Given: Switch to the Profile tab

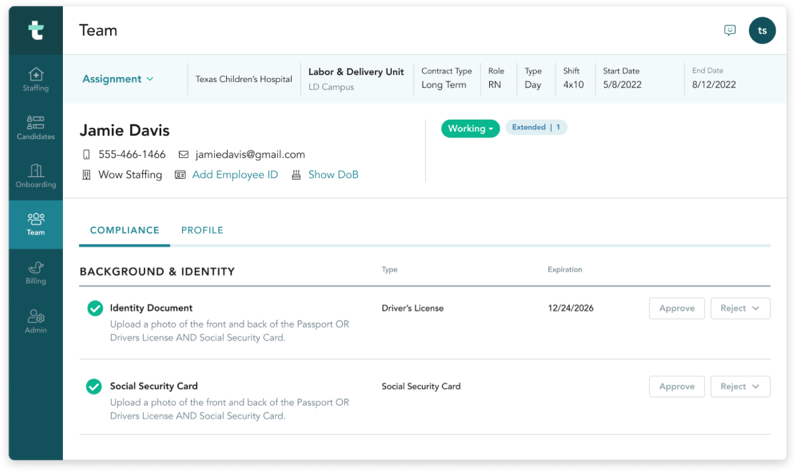Looking at the screenshot, I should coord(202,230).
